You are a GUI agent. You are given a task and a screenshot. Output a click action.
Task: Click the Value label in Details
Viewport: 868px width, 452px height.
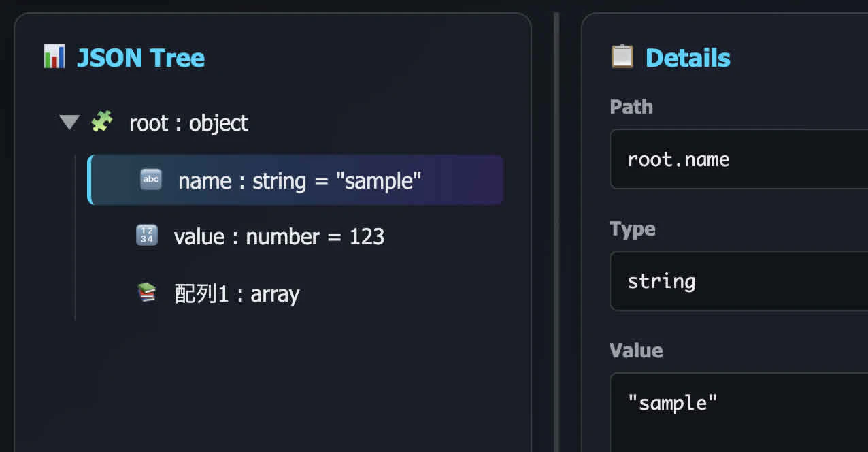[x=636, y=350]
